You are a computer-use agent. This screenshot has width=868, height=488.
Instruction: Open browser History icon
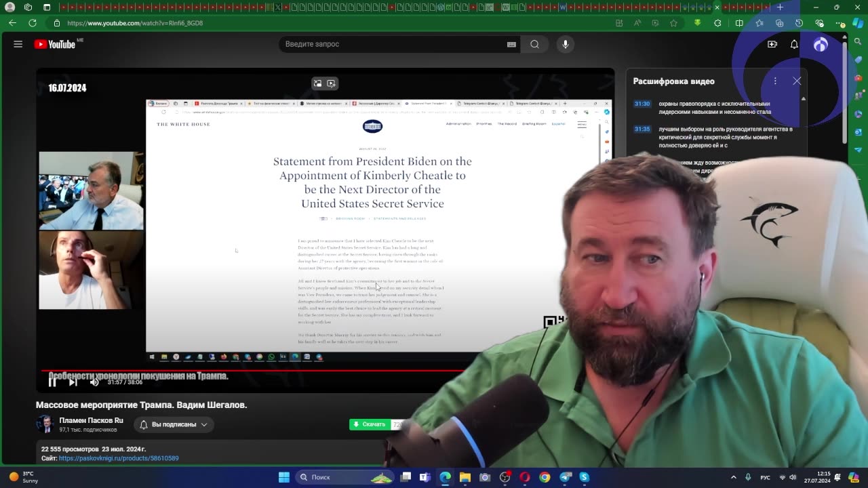799,23
